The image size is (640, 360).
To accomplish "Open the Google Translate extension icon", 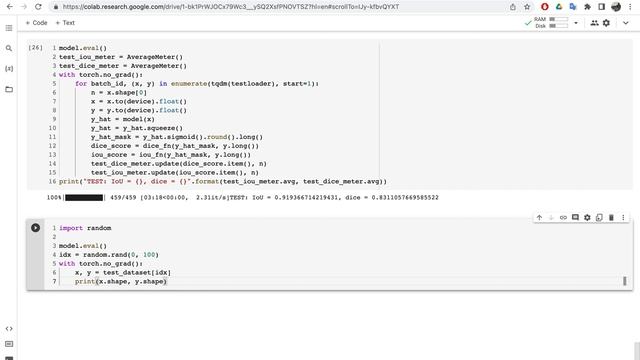I will coord(573,7).
